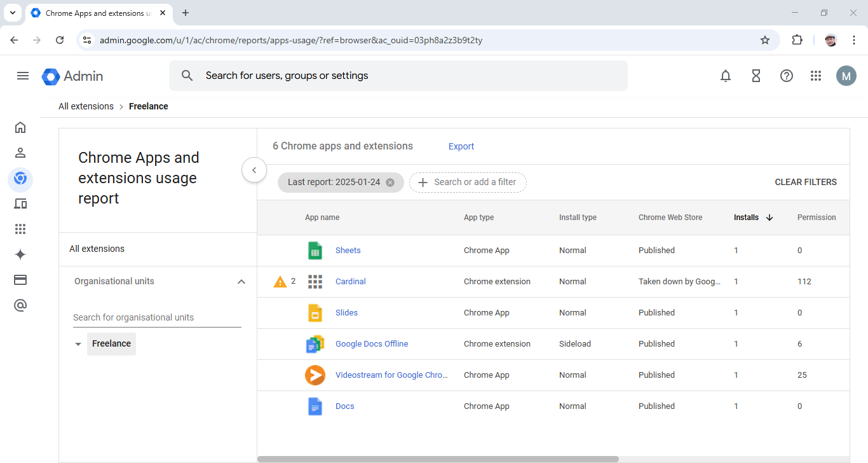Viewport: 868px width, 463px height.
Task: Reload the current page
Action: 60,40
